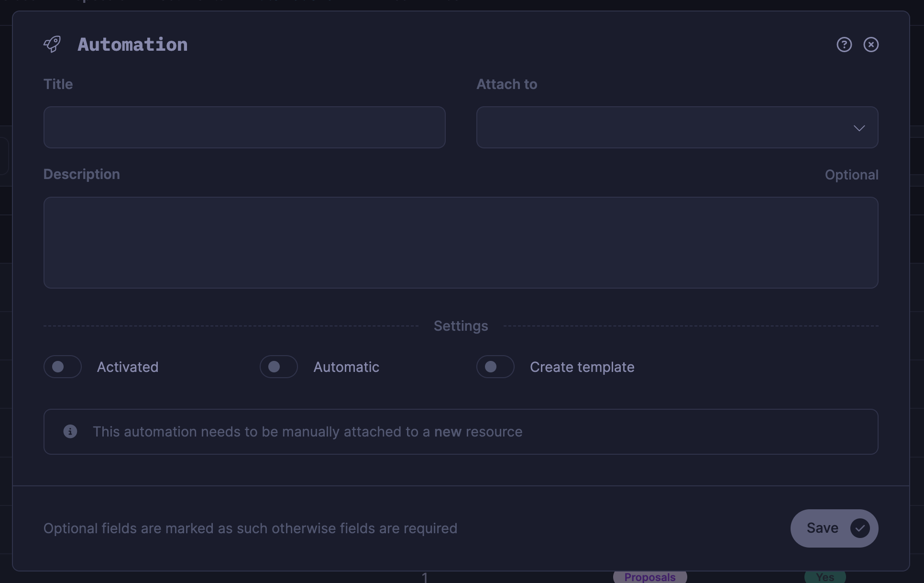
Task: Click the rocket icon next to Automation heading
Action: [52, 44]
